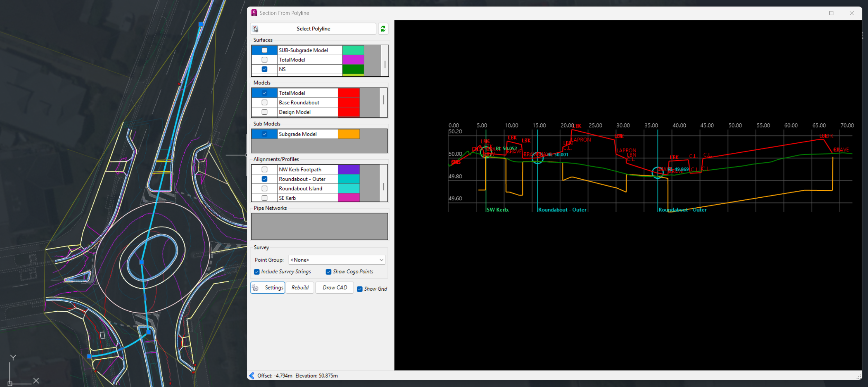Viewport: 868px width, 387px height.
Task: Click the Section From Polyline app icon
Action: [254, 13]
